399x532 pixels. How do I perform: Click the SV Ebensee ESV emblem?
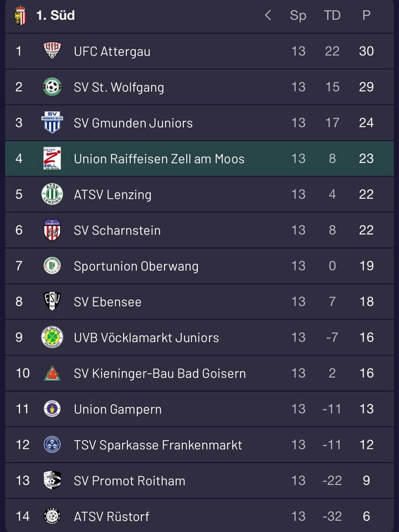(x=52, y=301)
